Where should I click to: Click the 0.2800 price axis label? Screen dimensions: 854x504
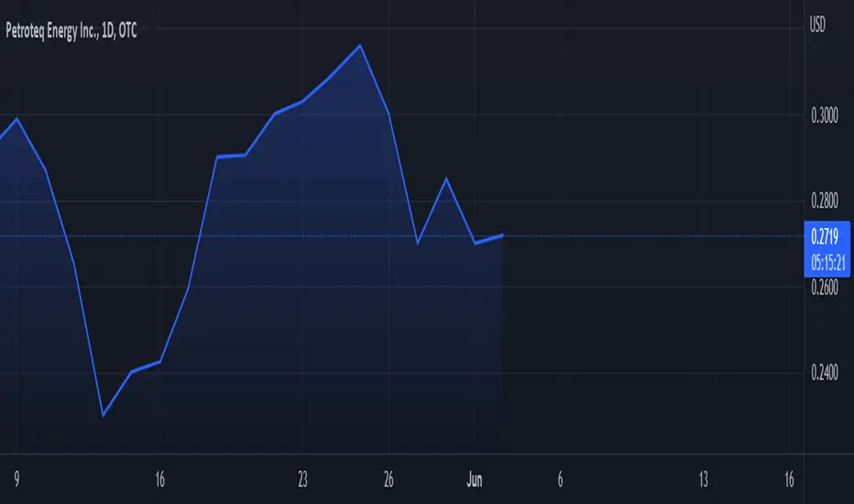coord(825,201)
